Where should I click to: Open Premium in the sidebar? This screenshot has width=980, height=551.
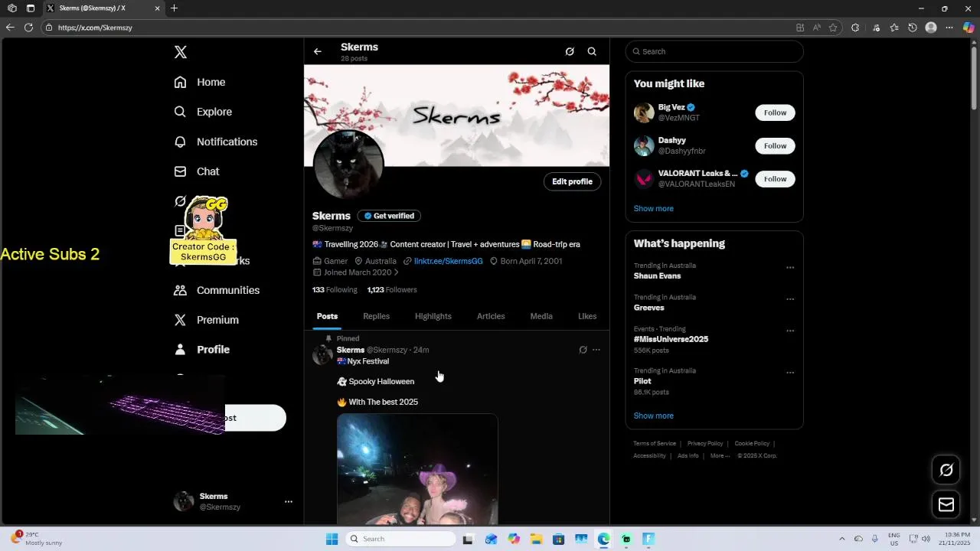click(207, 320)
